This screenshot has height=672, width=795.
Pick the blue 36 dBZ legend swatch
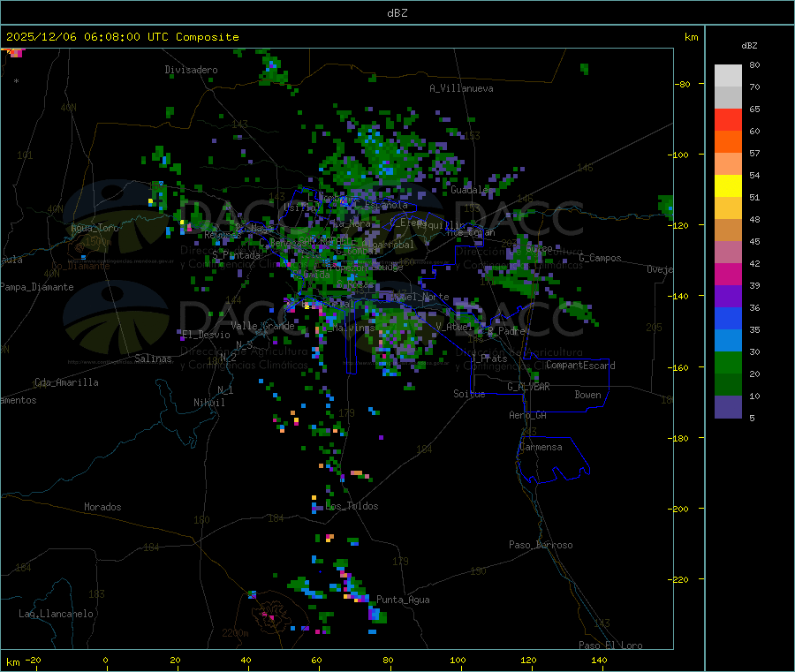click(x=728, y=318)
